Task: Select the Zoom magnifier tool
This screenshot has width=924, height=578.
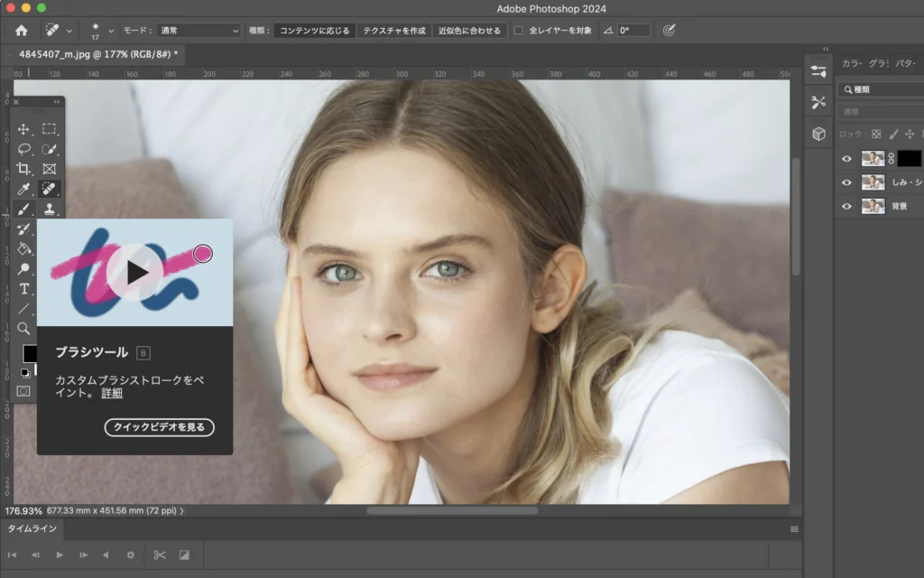Action: click(24, 328)
